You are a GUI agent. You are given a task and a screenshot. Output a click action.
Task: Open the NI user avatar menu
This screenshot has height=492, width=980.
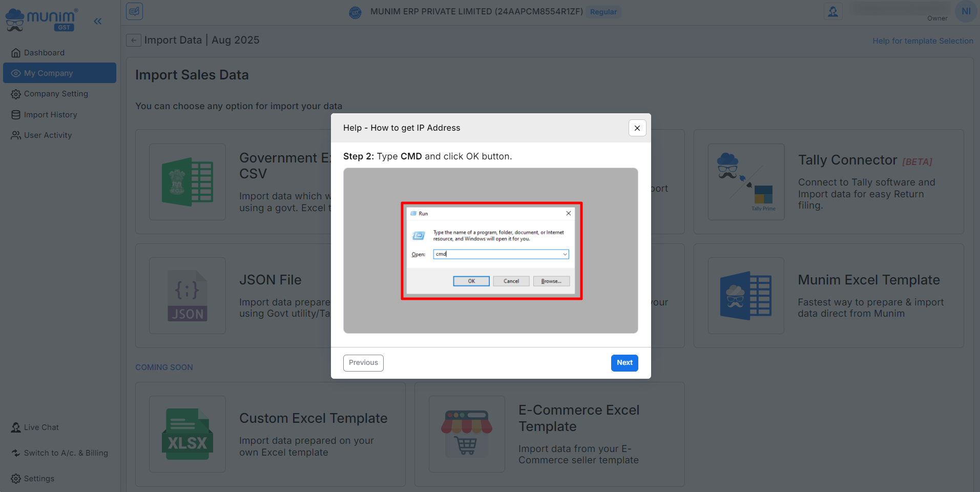coord(966,11)
